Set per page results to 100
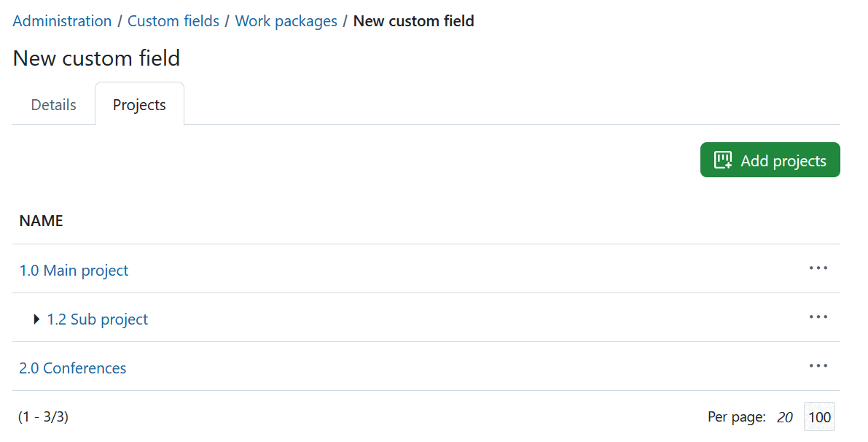This screenshot has width=868, height=442. pyautogui.click(x=819, y=416)
